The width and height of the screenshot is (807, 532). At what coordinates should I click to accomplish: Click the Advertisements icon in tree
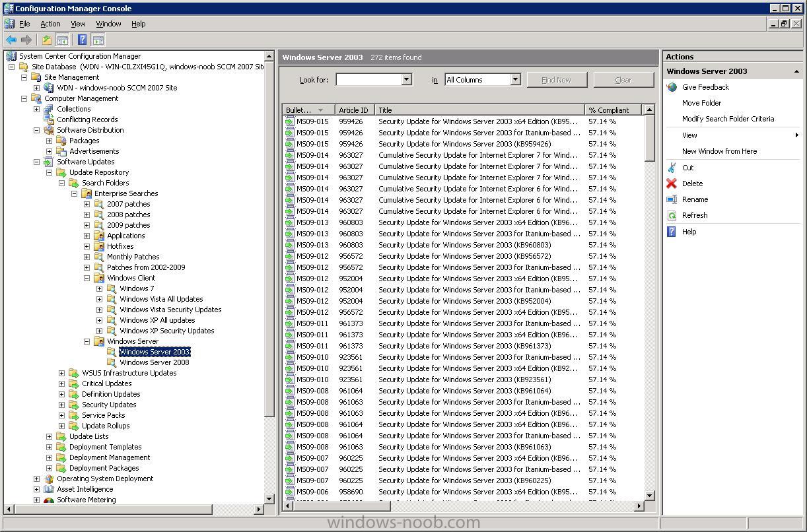pyautogui.click(x=61, y=151)
